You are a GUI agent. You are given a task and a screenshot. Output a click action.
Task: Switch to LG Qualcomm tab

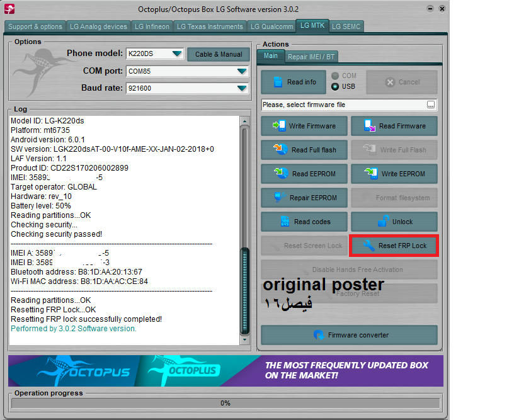[271, 26]
